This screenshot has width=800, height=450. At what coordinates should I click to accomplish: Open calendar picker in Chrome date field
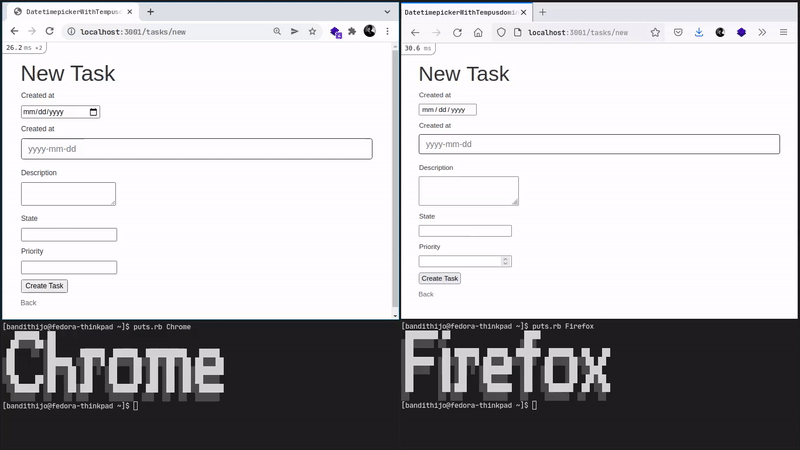[x=94, y=112]
